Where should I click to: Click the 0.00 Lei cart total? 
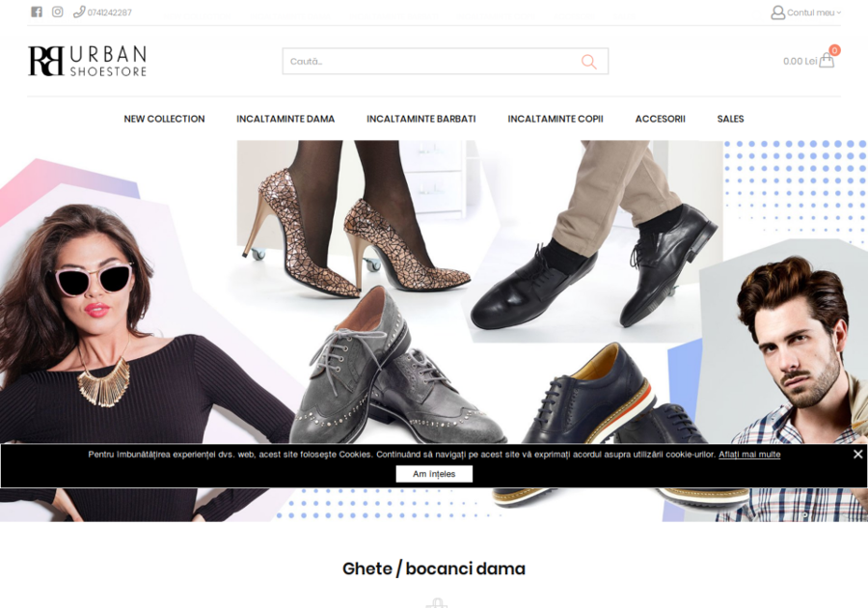point(800,61)
